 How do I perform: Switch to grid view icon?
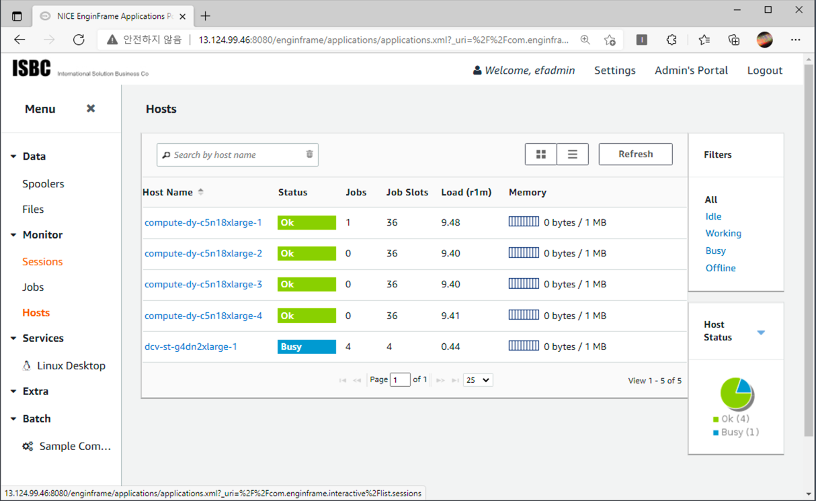coord(541,155)
